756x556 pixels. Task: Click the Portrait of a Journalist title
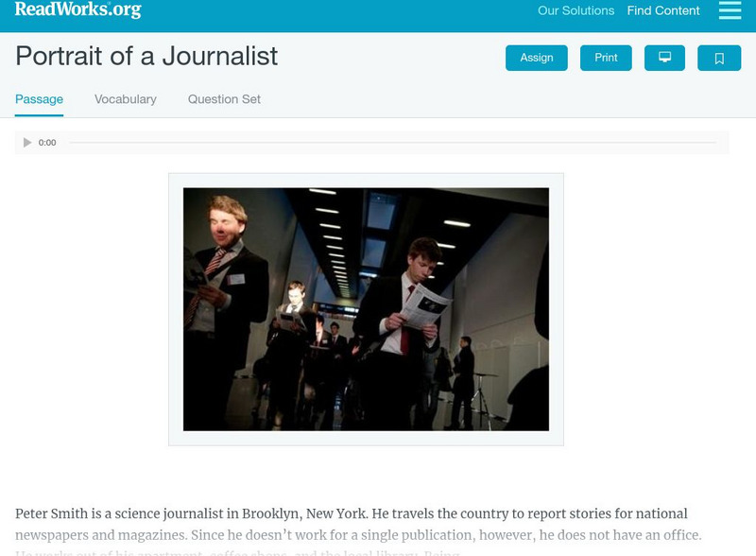146,56
